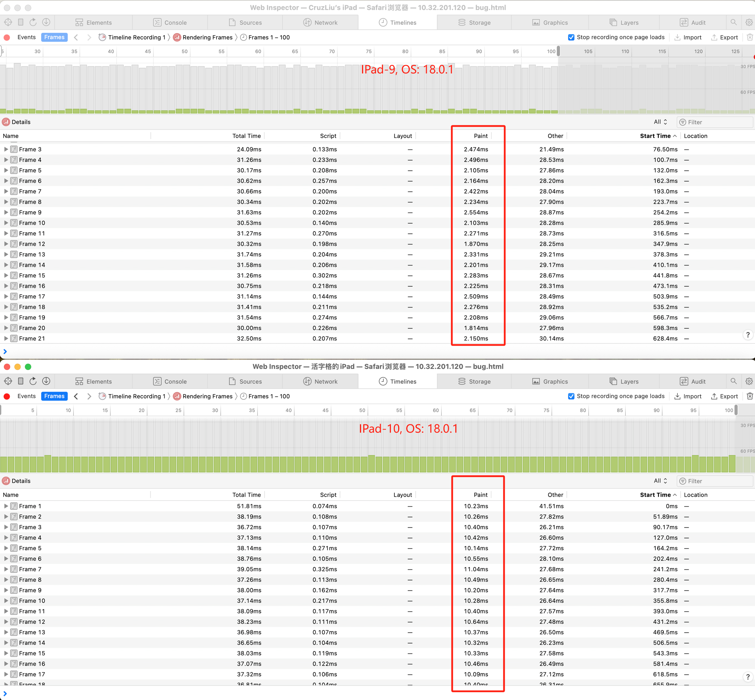Viewport: 755px width, 700px height.
Task: Expand Frame 3 row in upper window
Action: point(6,149)
